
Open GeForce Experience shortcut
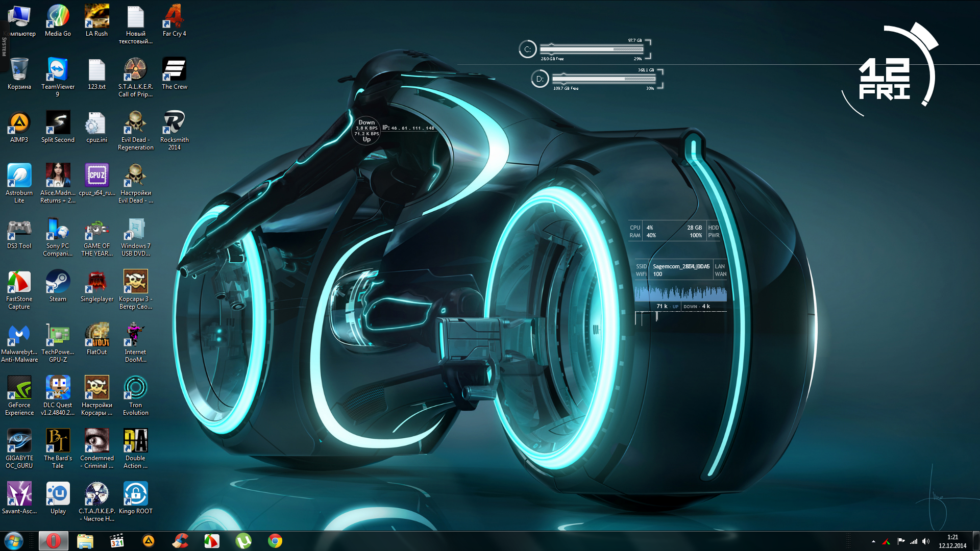[x=19, y=396]
